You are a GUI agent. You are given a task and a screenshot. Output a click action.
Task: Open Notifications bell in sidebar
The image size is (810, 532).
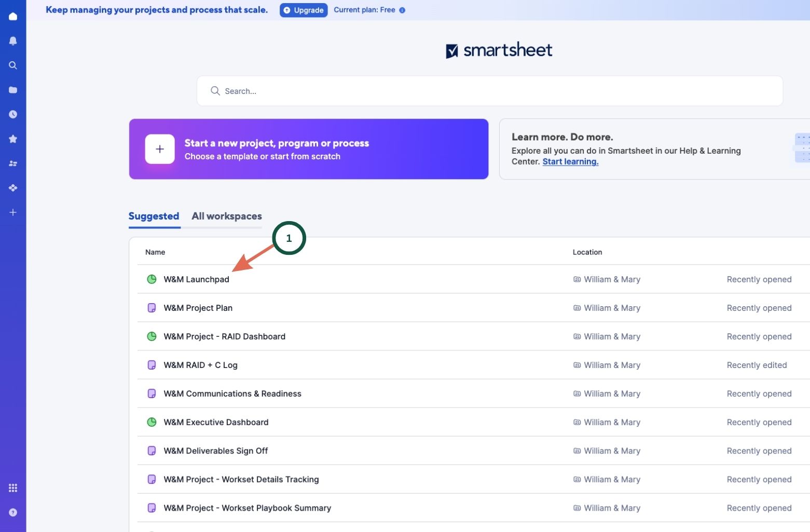coord(13,40)
